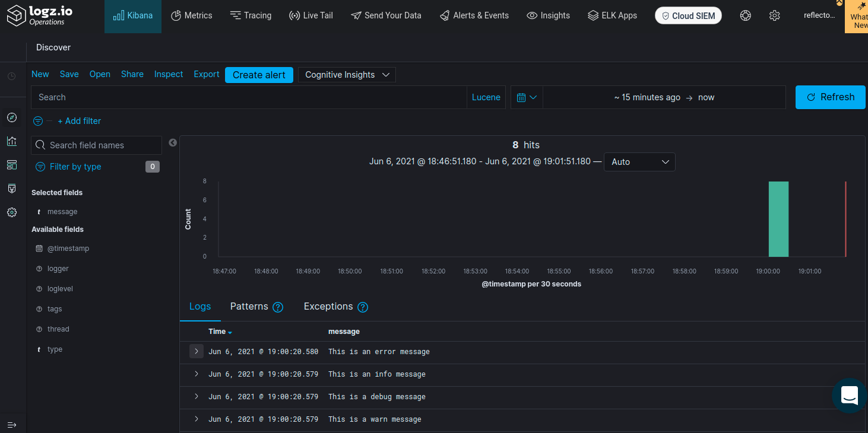Open Dashboard icon in sidebar
868x433 pixels.
tap(12, 165)
